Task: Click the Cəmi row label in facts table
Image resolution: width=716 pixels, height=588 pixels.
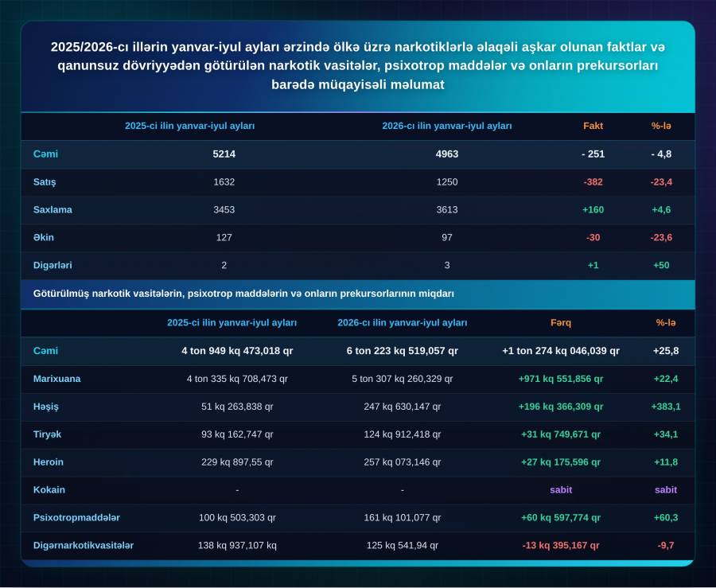Action: [45, 154]
